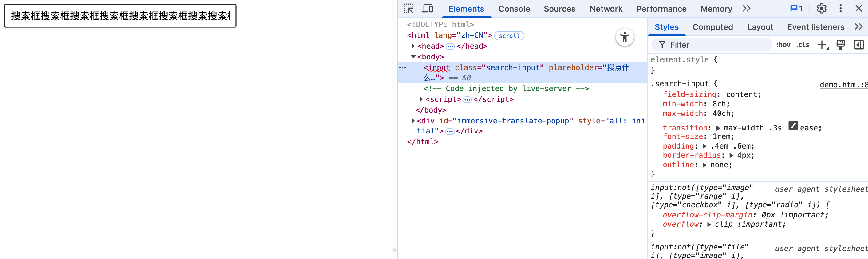
Task: Select the live-server comment node
Action: (x=506, y=88)
